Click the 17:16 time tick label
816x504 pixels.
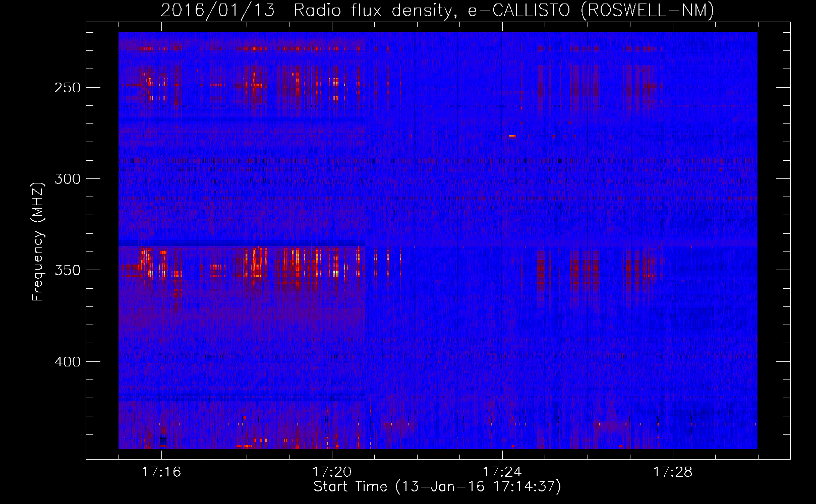161,472
